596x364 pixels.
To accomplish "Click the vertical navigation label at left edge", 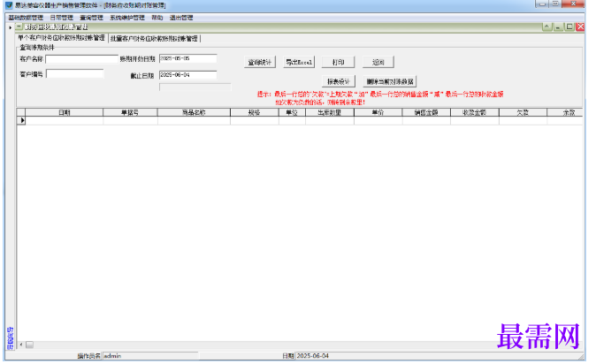I will 11,337.
